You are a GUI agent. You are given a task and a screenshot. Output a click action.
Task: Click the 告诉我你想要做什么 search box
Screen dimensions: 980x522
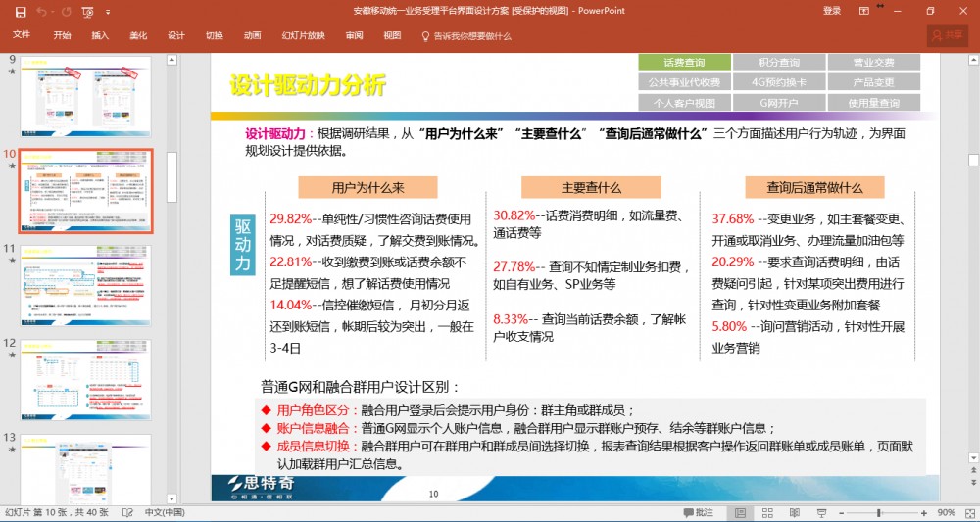coord(472,36)
